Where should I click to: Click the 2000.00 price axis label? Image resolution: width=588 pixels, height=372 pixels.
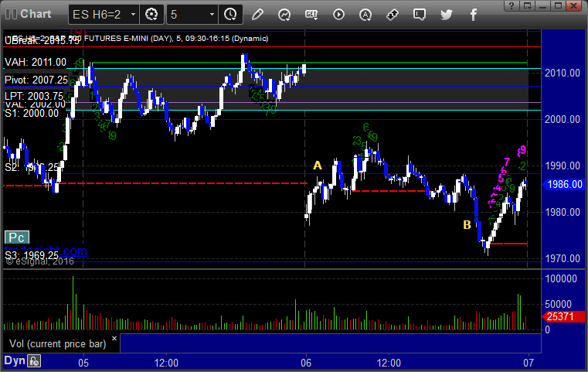(563, 119)
